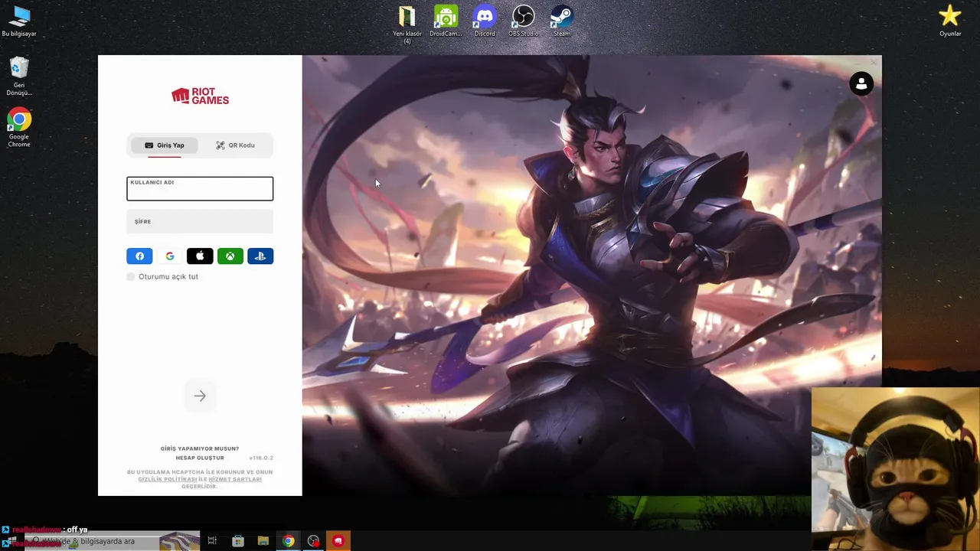The width and height of the screenshot is (980, 551).
Task: Sign in with PlayStation
Action: [x=260, y=256]
